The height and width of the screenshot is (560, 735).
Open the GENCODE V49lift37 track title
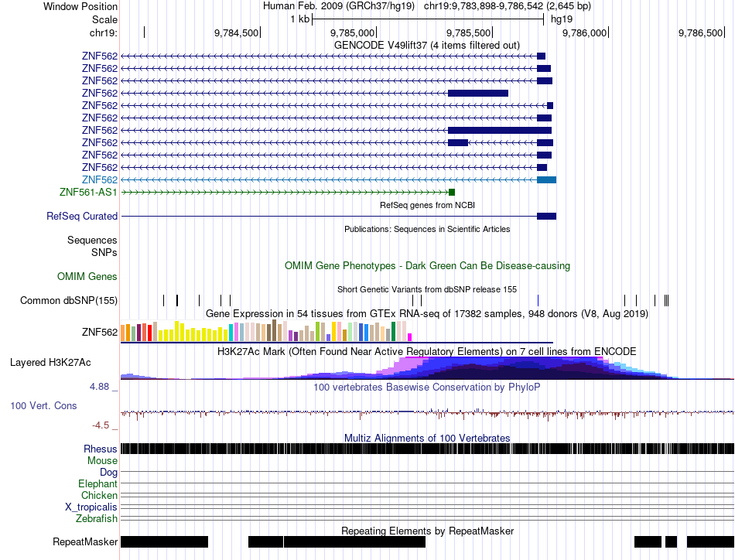426,46
